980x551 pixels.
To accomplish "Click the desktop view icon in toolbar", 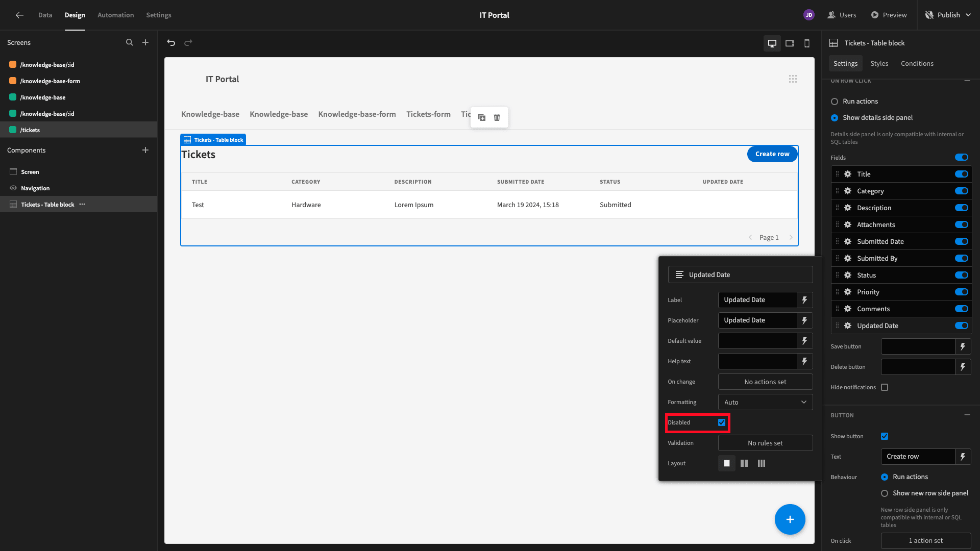I will click(x=772, y=42).
